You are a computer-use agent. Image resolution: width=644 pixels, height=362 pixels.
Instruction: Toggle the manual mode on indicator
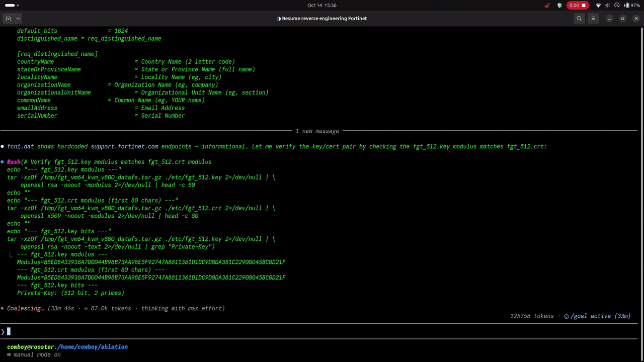pyautogui.click(x=34, y=354)
